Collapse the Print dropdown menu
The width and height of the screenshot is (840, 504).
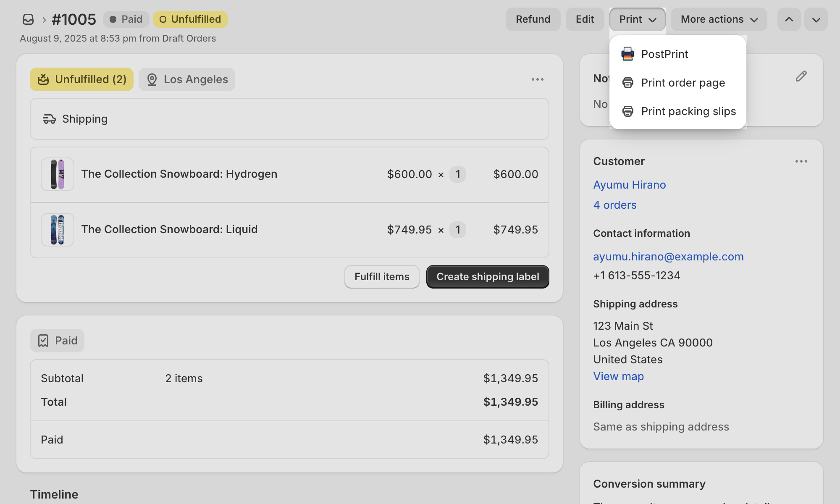[x=637, y=19]
